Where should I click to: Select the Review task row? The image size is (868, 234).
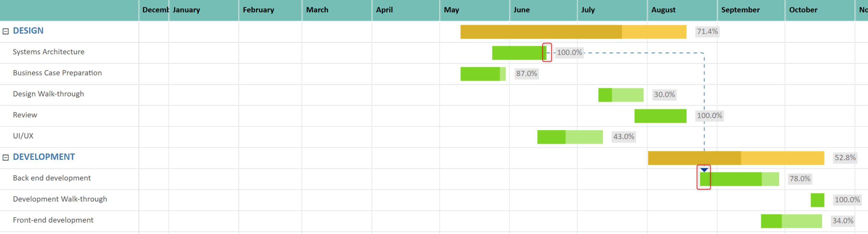pos(25,115)
